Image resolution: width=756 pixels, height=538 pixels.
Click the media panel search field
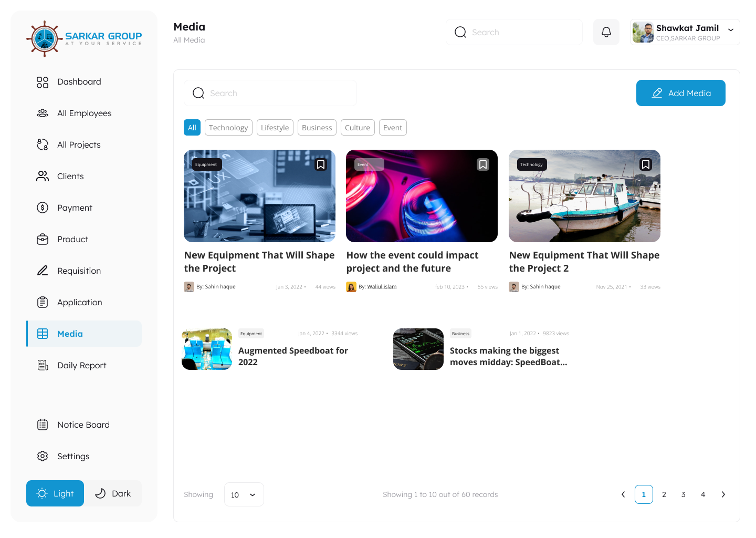[270, 93]
